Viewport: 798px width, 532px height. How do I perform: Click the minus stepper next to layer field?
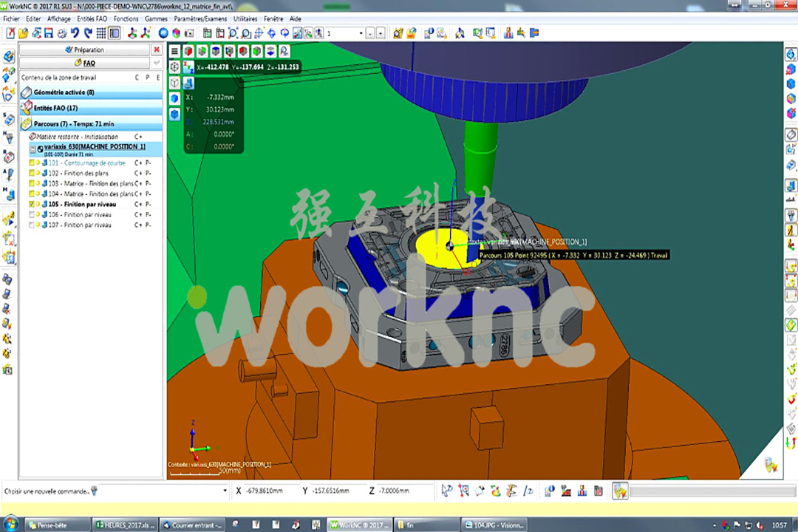370,33
